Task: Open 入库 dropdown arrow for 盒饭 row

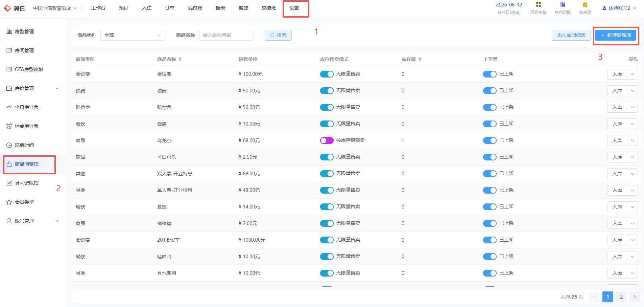Action: click(x=633, y=207)
